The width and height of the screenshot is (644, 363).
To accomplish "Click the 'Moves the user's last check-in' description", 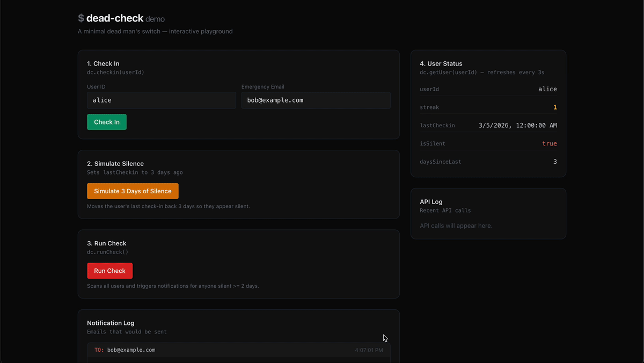I will (169, 206).
